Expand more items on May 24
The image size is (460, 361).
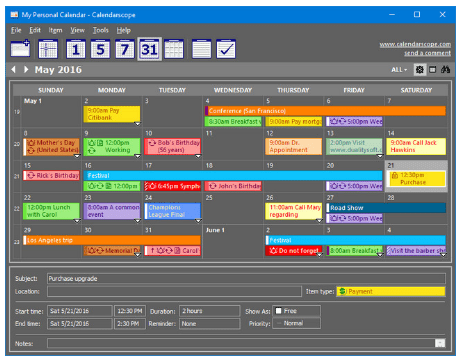tap(198, 221)
